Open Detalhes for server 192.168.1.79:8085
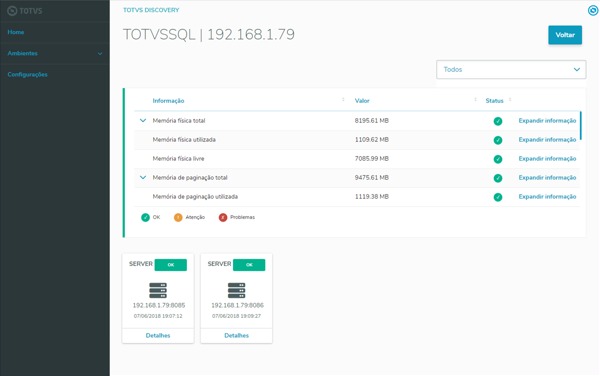 coord(158,335)
